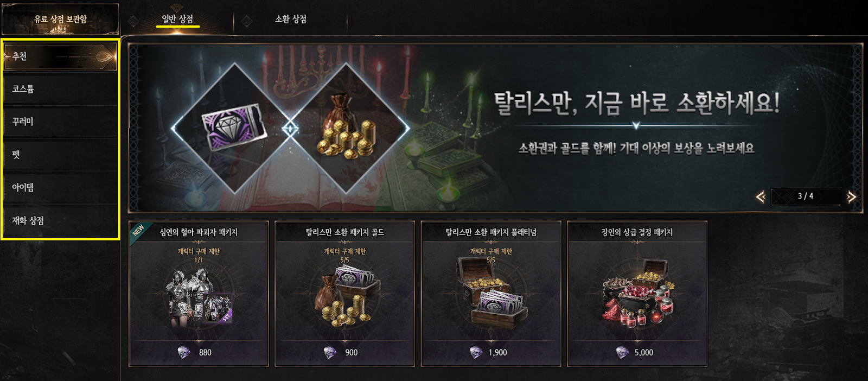Image resolution: width=868 pixels, height=381 pixels.
Task: Select the 추천 category in sidebar
Action: pyautogui.click(x=60, y=56)
